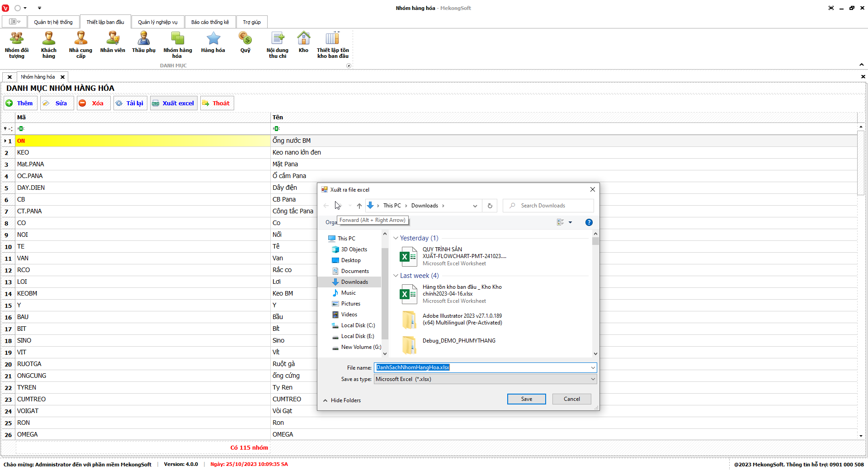Click the Mã column filter icon
Viewport: 868px width, 470px height.
point(21,129)
